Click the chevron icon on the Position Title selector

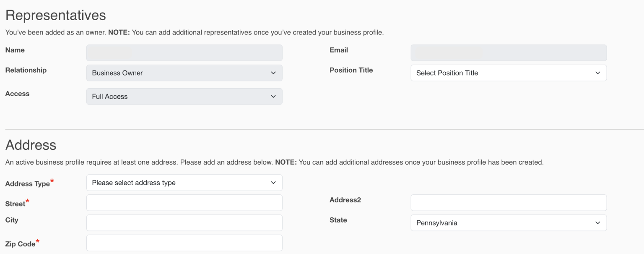[x=598, y=73]
